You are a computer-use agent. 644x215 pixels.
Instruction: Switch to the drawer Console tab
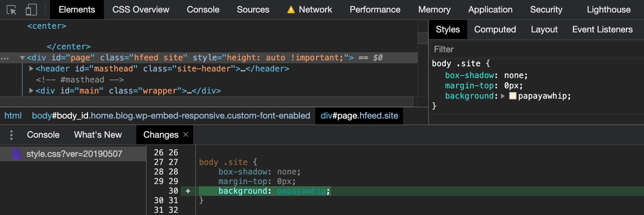click(x=43, y=135)
